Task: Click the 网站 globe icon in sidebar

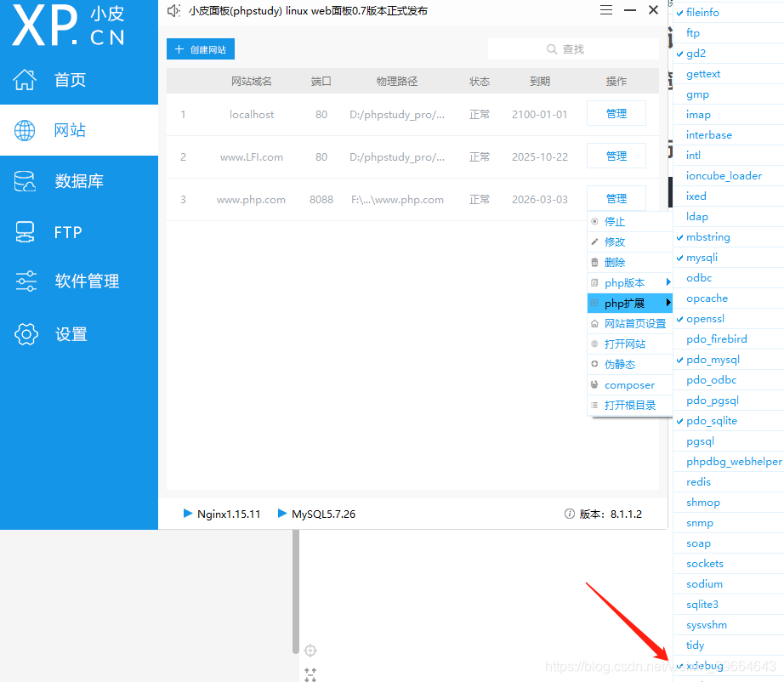Action: (25, 130)
